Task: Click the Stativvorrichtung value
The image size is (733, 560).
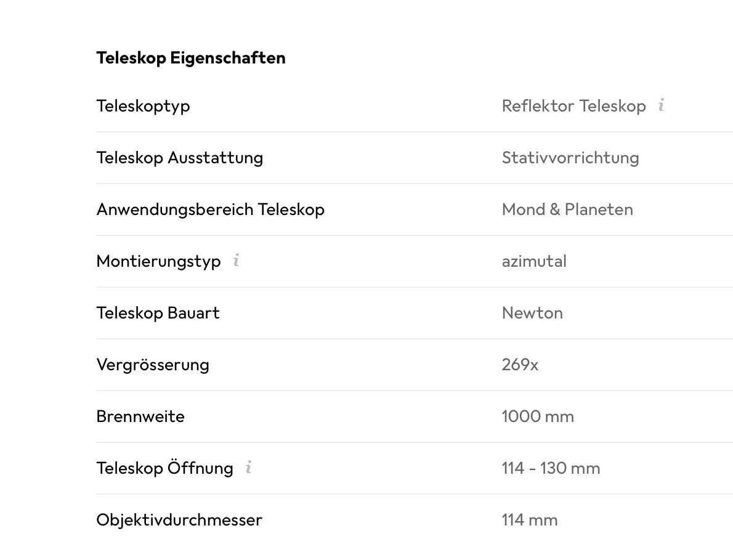Action: [570, 158]
